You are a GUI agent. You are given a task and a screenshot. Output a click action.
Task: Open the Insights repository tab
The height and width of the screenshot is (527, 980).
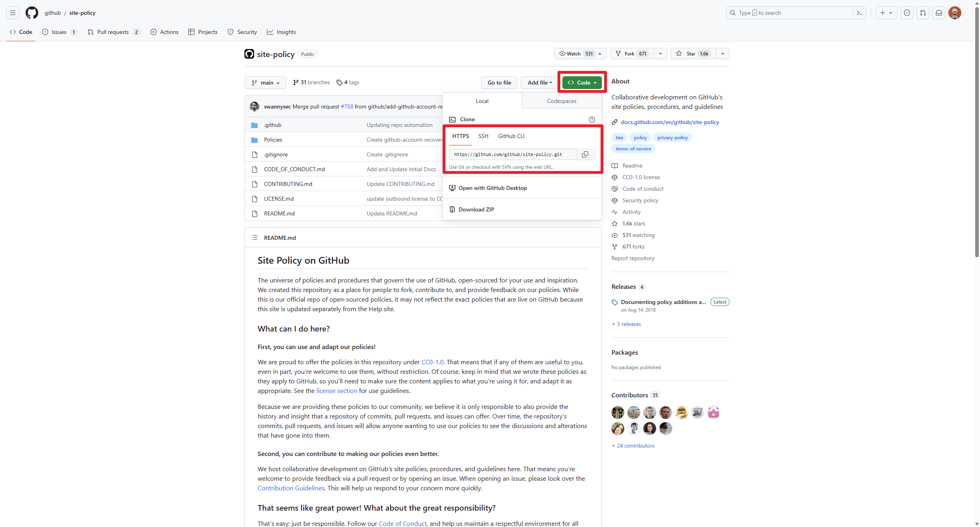(281, 32)
